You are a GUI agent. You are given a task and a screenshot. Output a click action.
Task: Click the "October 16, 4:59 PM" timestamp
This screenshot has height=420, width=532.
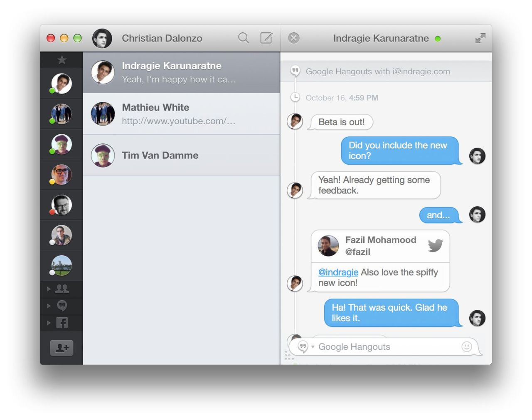(342, 98)
